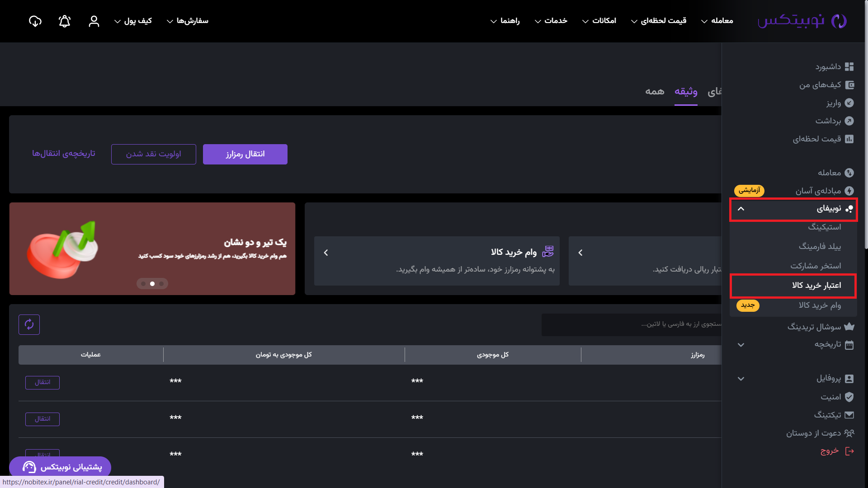Open داشبورد in the sidebar

pyautogui.click(x=828, y=67)
